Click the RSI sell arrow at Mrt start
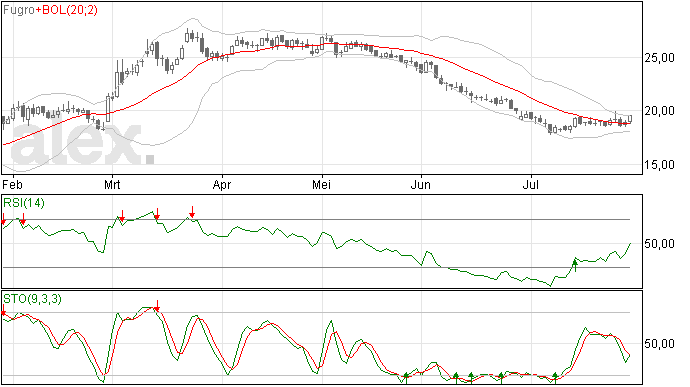The width and height of the screenshot is (690, 387). click(x=122, y=216)
